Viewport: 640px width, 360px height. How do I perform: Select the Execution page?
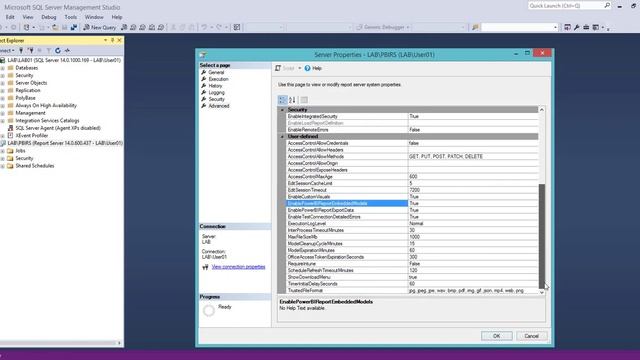click(x=218, y=79)
